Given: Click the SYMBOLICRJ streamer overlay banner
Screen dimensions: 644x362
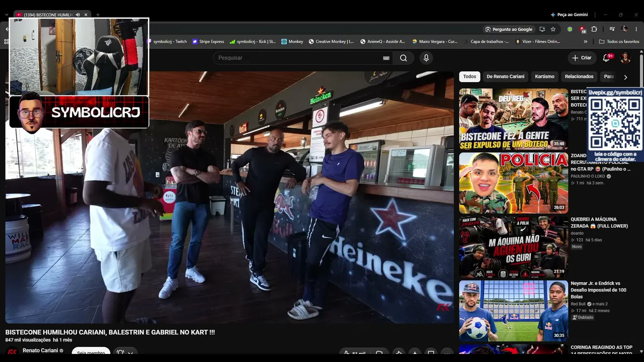Looking at the screenshot, I should [79, 112].
